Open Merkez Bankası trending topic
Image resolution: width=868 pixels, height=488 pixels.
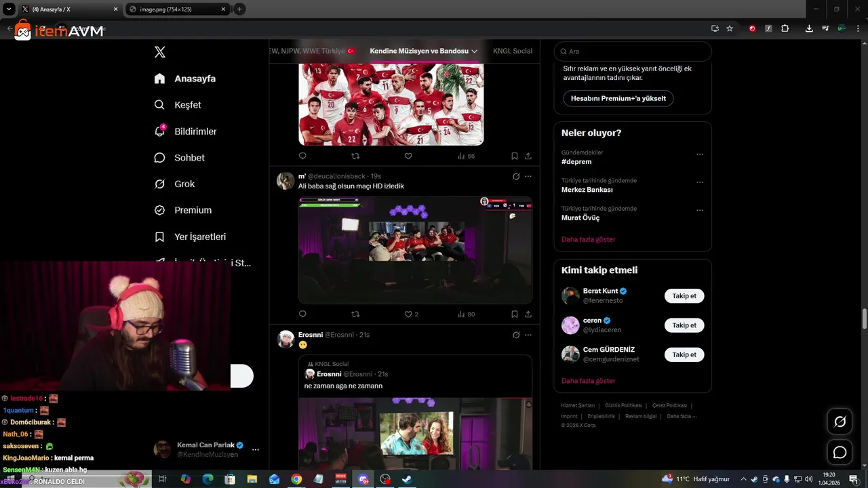pyautogui.click(x=587, y=190)
